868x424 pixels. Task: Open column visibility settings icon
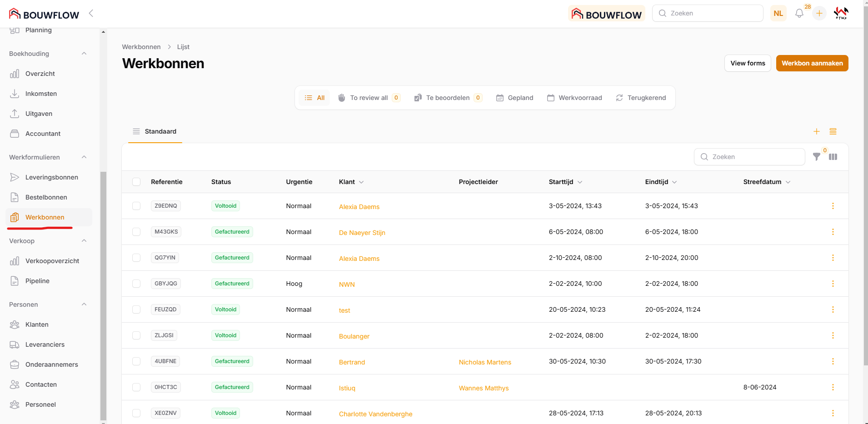pyautogui.click(x=833, y=157)
